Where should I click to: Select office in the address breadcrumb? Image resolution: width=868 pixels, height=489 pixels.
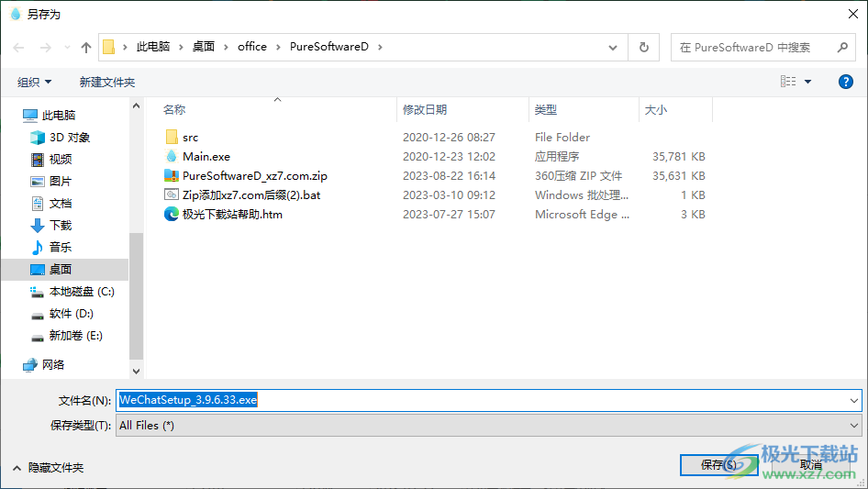(252, 47)
